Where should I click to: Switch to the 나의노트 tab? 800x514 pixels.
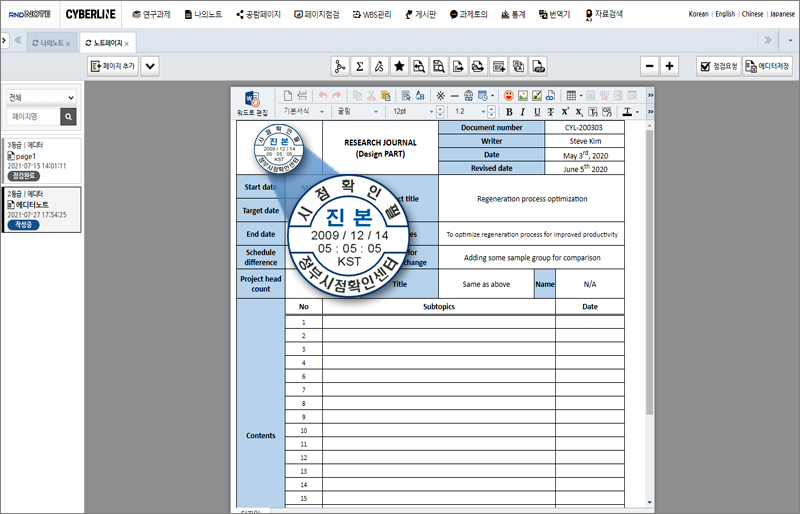[x=48, y=44]
